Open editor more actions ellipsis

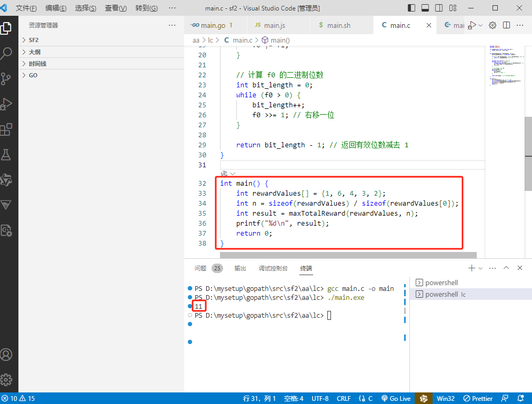[520, 25]
